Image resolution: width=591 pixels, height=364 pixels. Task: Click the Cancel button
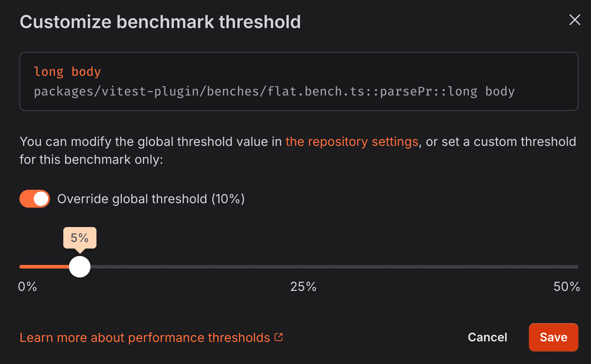point(487,337)
